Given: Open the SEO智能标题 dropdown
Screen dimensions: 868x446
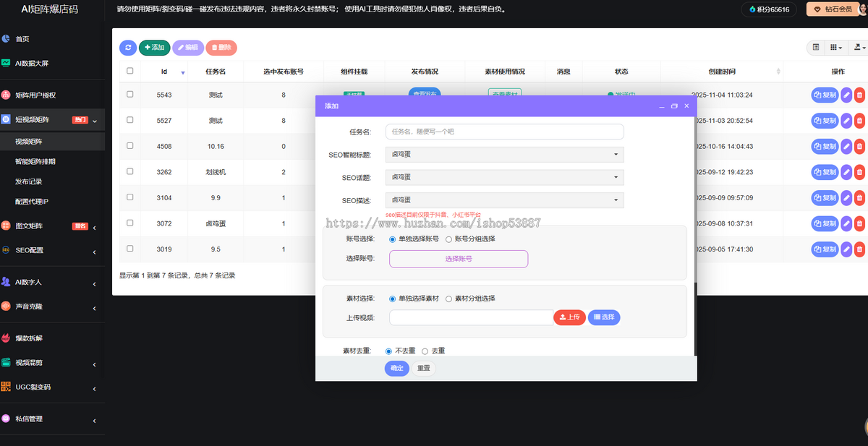Looking at the screenshot, I should 505,154.
